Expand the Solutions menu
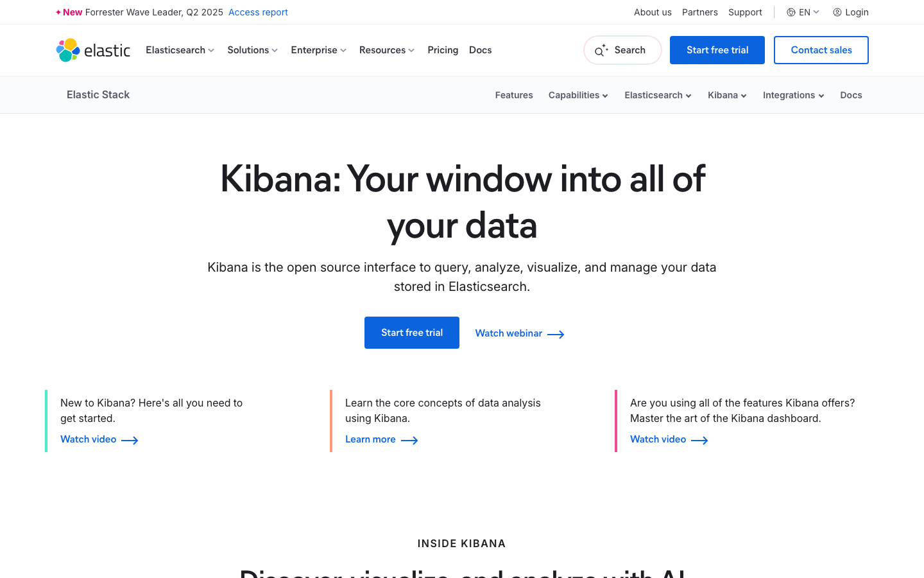This screenshot has height=578, width=924. [x=252, y=50]
